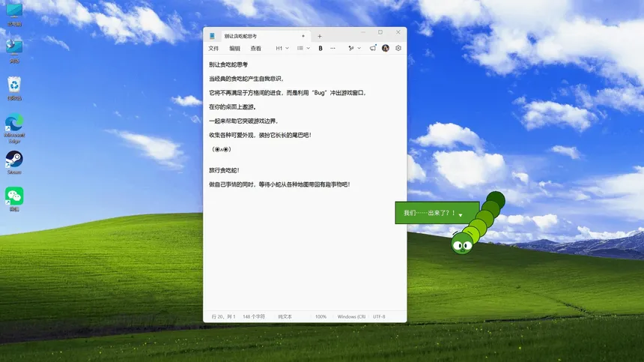Toggle bold formatting with the B button
This screenshot has height=362, width=644.
(321, 49)
